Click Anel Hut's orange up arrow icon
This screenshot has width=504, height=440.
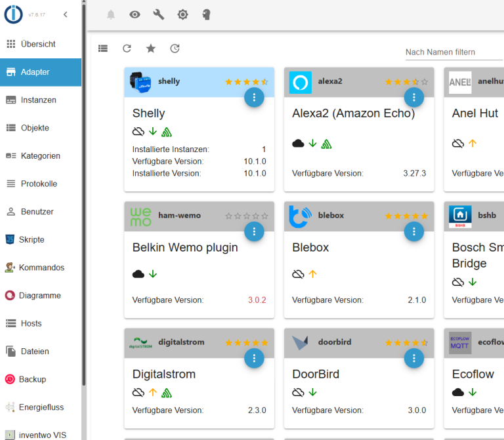472,143
